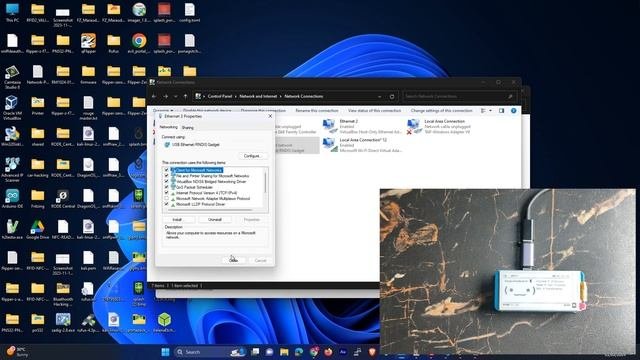This screenshot has height=360, width=640.
Task: Open config.toml file on desktop
Action: tap(189, 12)
